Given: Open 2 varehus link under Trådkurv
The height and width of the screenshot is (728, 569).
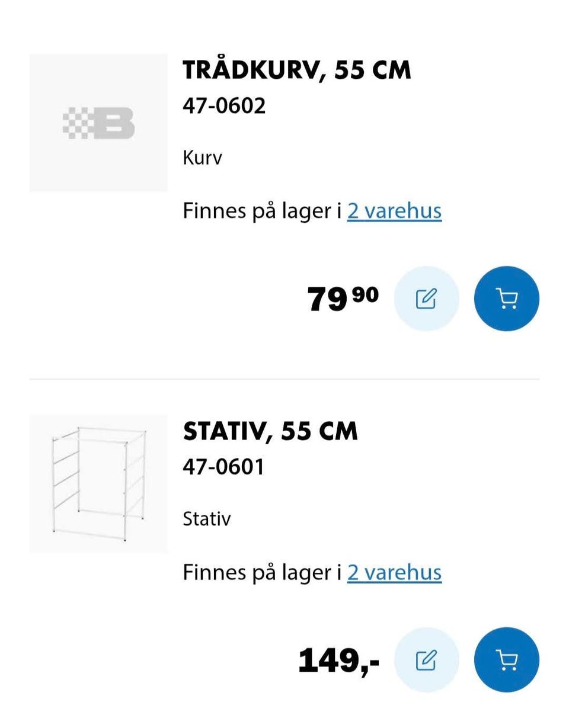Looking at the screenshot, I should pyautogui.click(x=394, y=211).
